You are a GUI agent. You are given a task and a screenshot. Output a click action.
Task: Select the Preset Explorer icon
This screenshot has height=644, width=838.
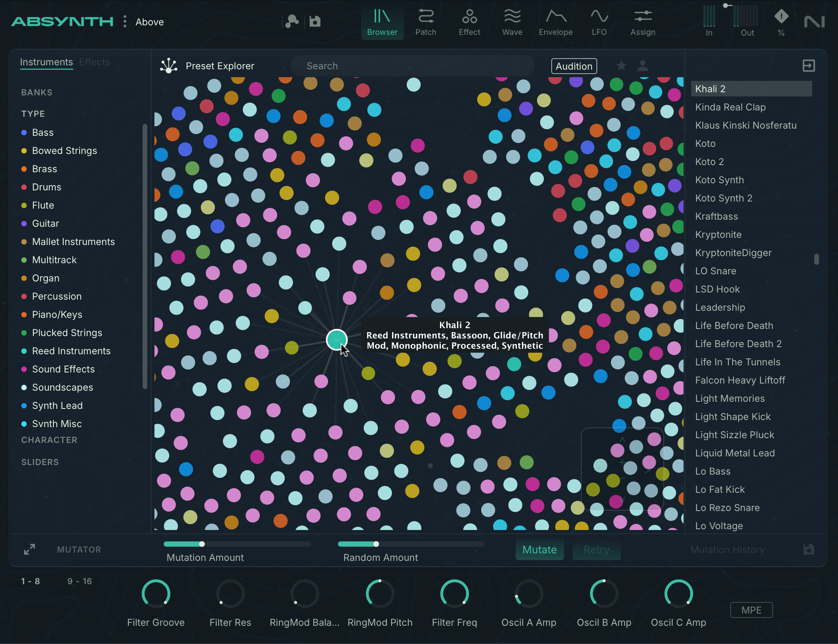tap(168, 66)
